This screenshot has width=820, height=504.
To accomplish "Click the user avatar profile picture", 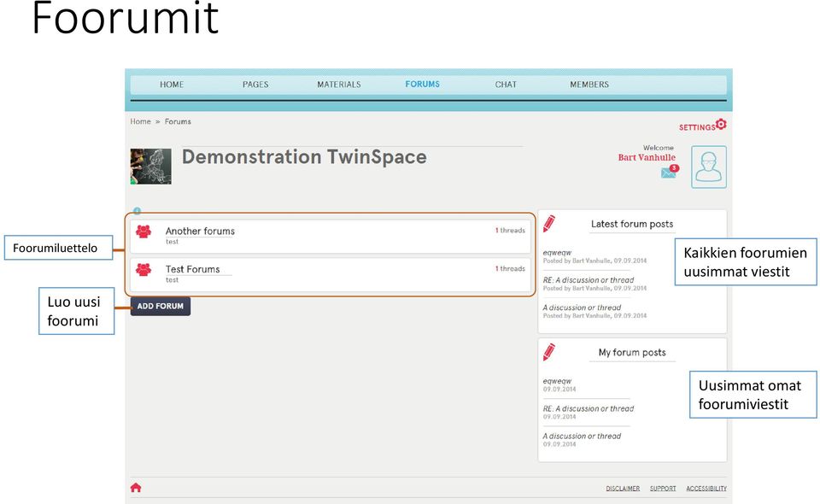I will (x=709, y=167).
